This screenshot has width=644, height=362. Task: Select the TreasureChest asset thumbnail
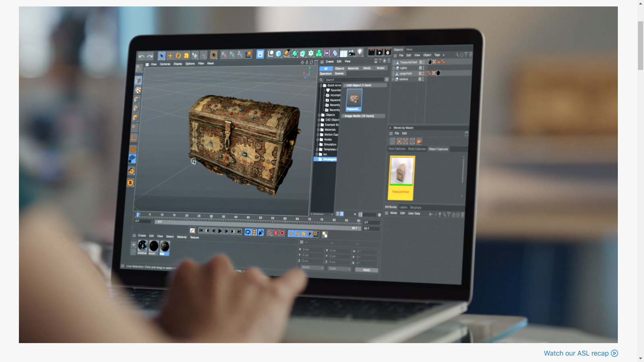354,100
